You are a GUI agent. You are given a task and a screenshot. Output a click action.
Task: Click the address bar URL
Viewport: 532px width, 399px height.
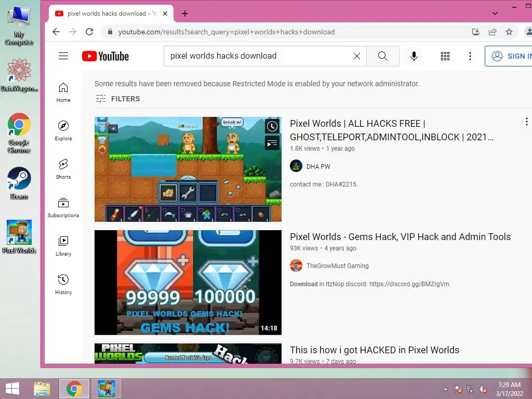click(x=227, y=32)
